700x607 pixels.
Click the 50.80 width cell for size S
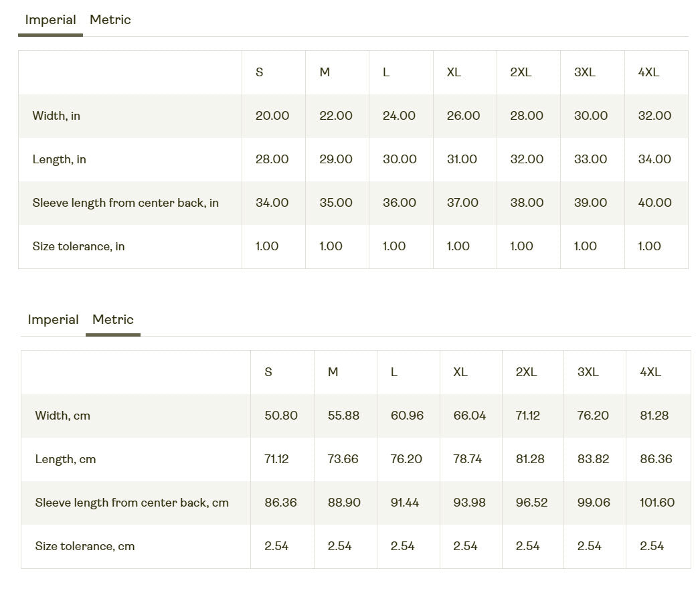click(281, 416)
